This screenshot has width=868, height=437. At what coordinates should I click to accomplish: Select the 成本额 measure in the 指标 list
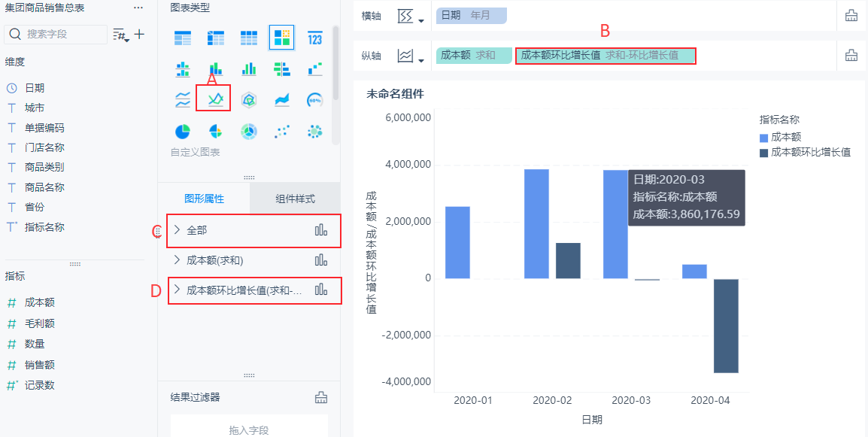(x=40, y=302)
